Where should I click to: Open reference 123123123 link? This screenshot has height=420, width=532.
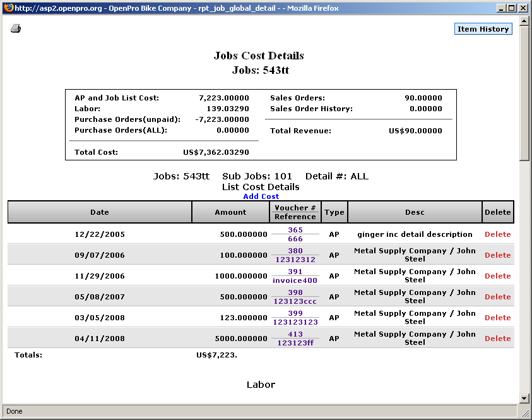click(295, 322)
